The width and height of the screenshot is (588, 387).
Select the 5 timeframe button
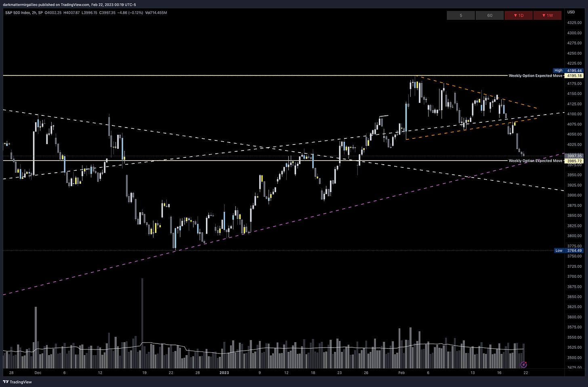(x=461, y=15)
